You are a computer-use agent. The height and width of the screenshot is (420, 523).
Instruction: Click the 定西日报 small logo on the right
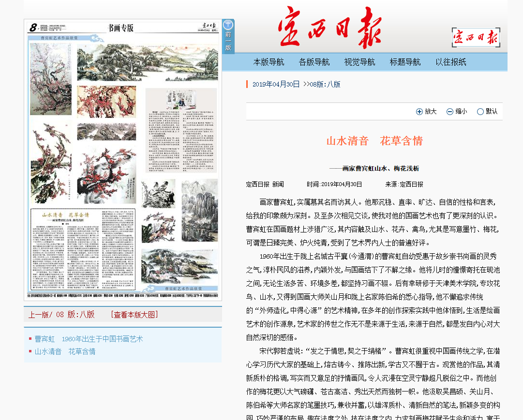(x=476, y=37)
